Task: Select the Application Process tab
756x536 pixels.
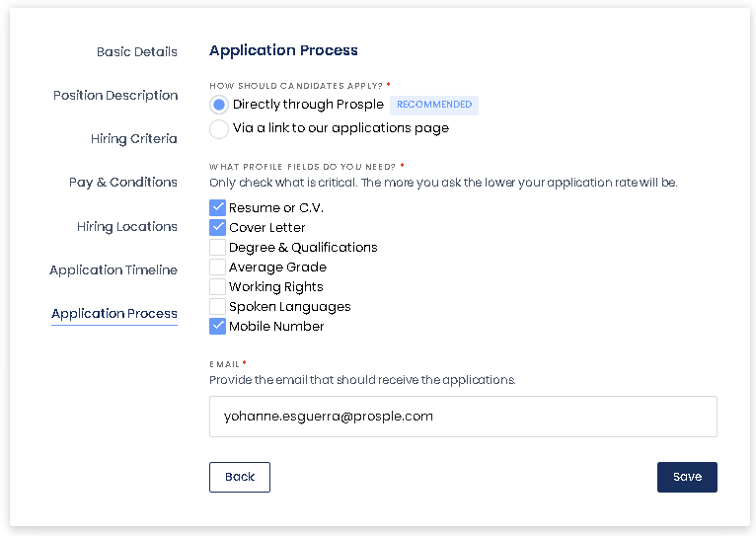Action: tap(114, 314)
